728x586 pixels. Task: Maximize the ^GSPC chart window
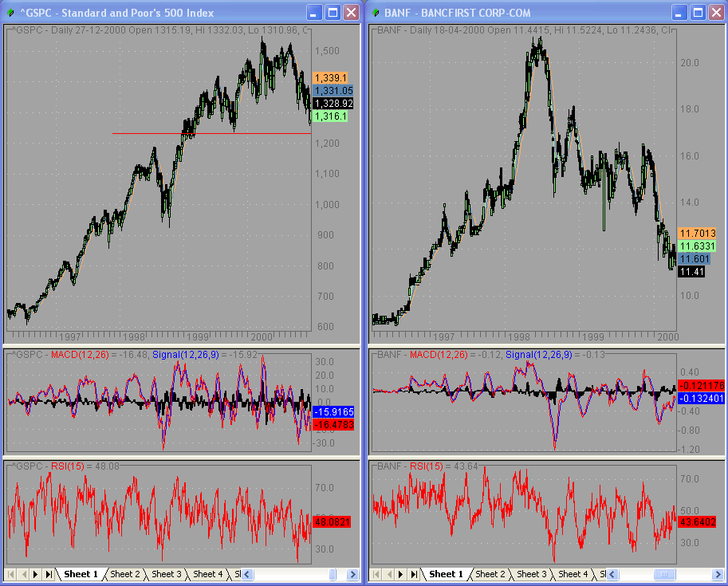point(333,13)
